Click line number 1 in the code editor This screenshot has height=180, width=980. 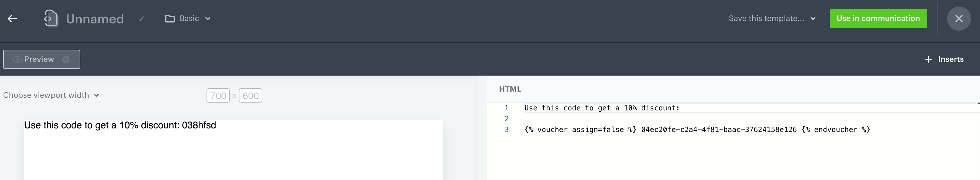pos(506,108)
